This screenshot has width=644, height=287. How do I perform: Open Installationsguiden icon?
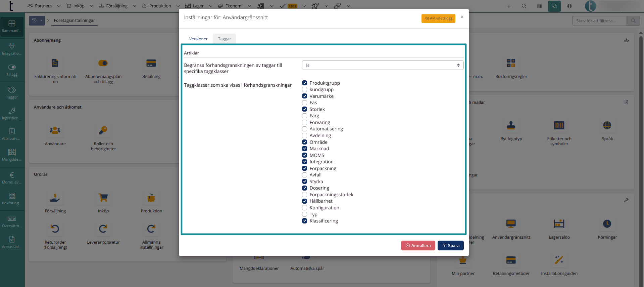(559, 260)
